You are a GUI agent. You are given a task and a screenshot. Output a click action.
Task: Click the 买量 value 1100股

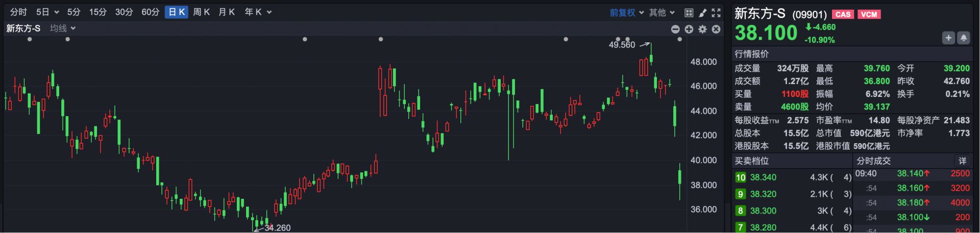point(795,94)
